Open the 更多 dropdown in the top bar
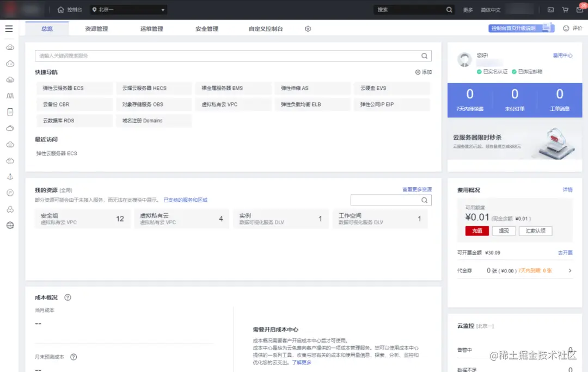This screenshot has width=588, height=372. [467, 9]
